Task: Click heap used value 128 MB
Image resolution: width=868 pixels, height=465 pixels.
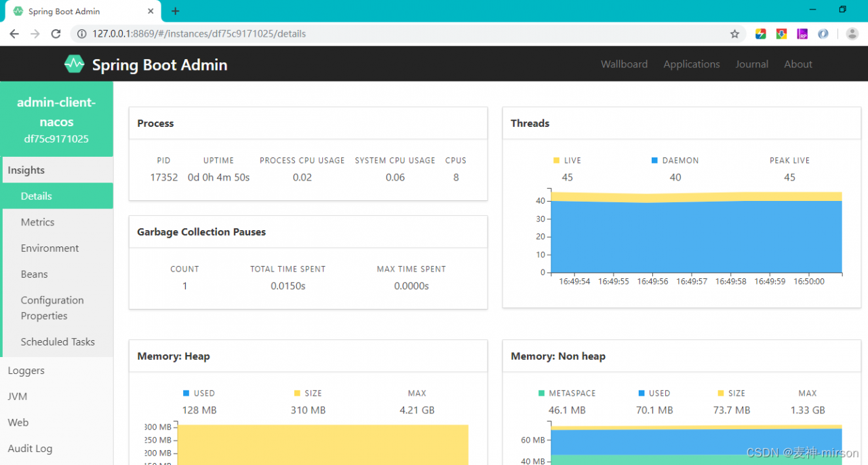Action: 199,410
